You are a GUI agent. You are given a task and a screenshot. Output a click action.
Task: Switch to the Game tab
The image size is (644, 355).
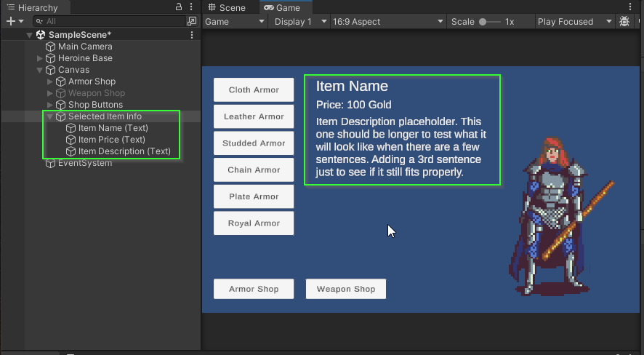[283, 7]
